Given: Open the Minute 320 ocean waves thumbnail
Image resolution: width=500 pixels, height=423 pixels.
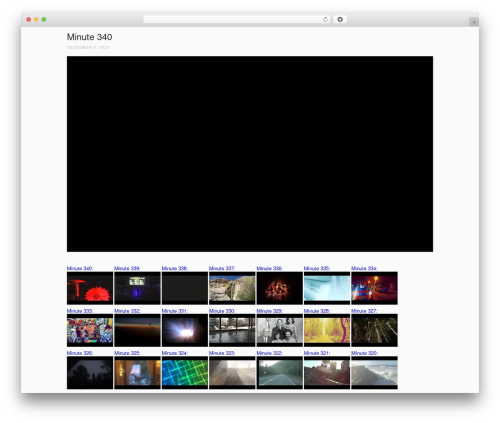Looking at the screenshot, I should [x=374, y=373].
